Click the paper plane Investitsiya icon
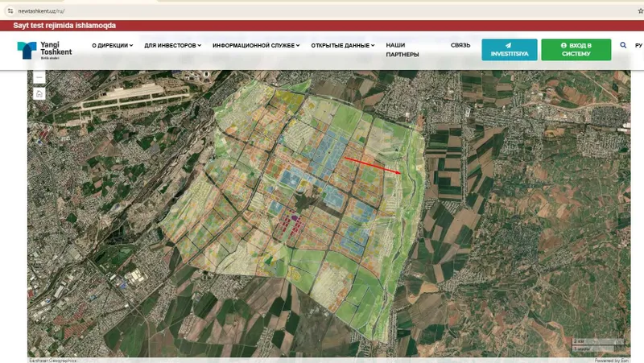This screenshot has width=644, height=363. click(x=509, y=46)
